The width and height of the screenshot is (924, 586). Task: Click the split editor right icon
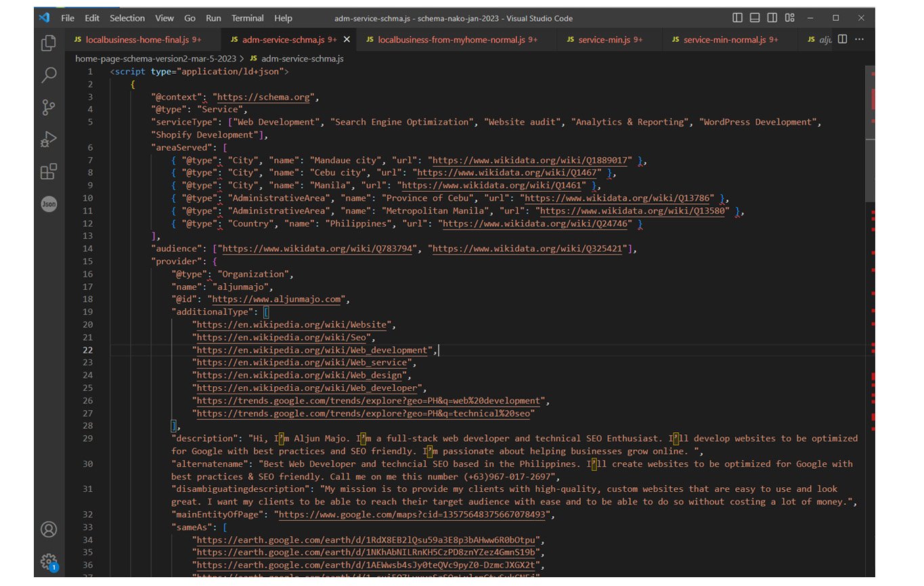point(842,40)
